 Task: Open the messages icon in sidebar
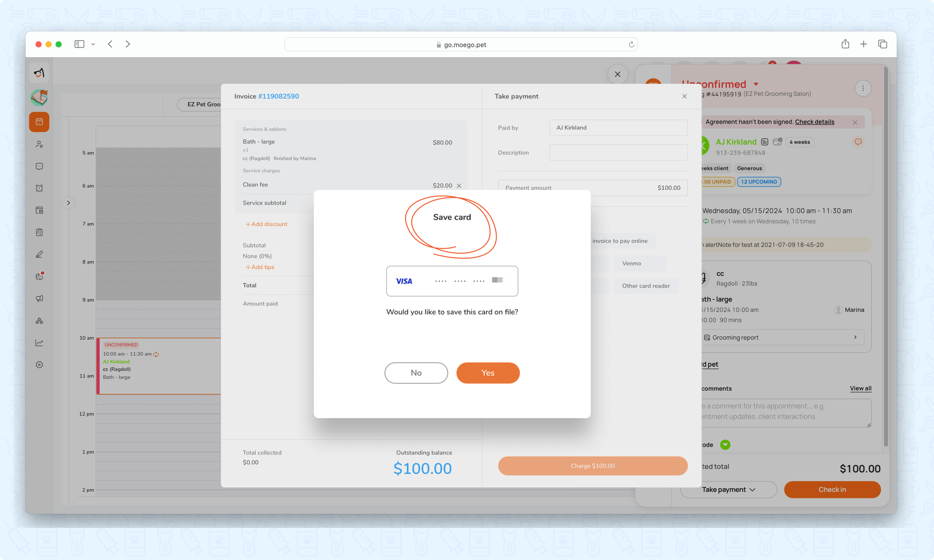(x=39, y=166)
